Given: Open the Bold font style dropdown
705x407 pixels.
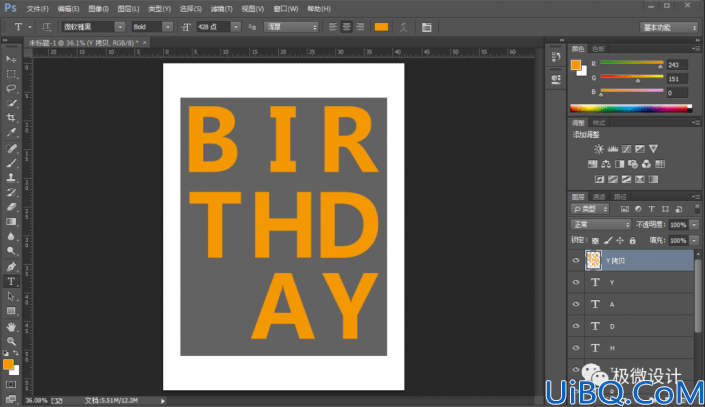Looking at the screenshot, I should [167, 27].
